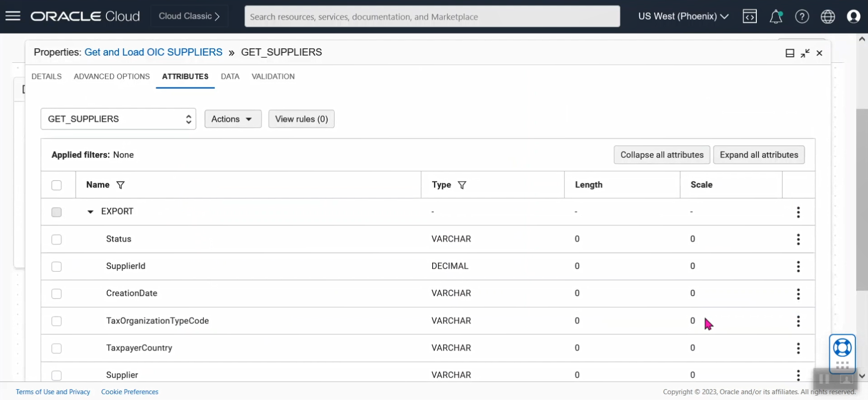Open the Cloud Classic switcher

point(189,16)
